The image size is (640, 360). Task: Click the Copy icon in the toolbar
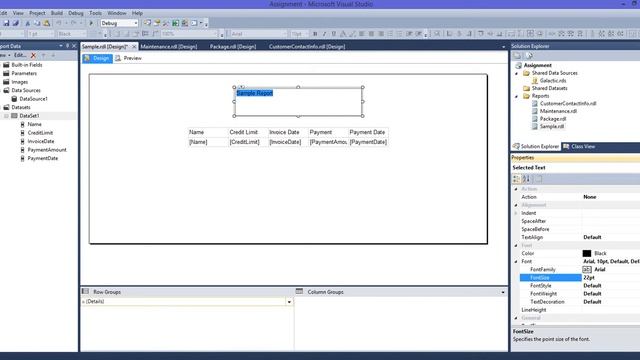[x=37, y=23]
